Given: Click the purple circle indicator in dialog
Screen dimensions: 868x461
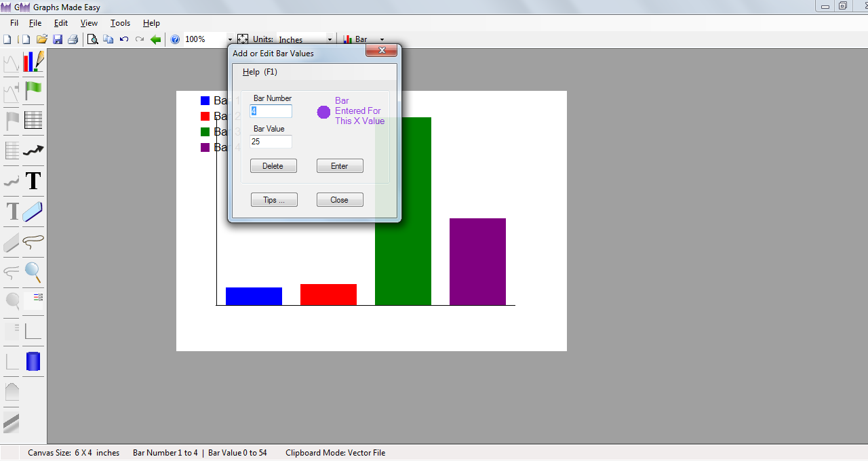Looking at the screenshot, I should click(324, 112).
